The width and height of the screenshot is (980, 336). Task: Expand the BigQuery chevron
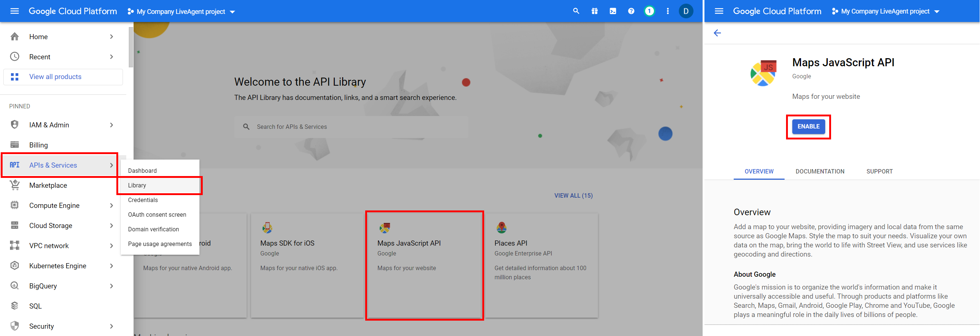pos(112,286)
